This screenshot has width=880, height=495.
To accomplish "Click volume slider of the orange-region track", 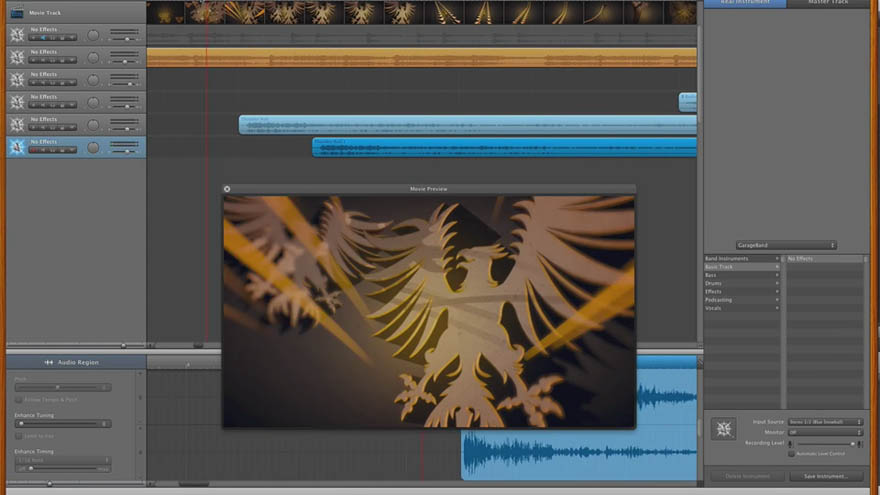I will click(x=124, y=62).
